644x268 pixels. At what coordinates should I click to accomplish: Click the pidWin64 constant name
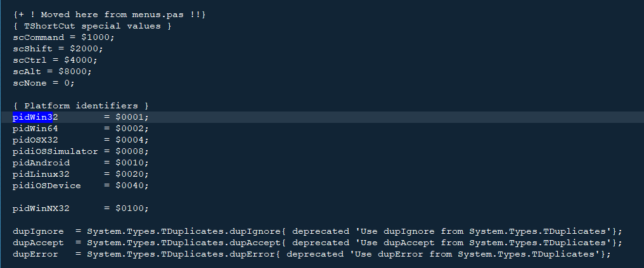point(35,129)
